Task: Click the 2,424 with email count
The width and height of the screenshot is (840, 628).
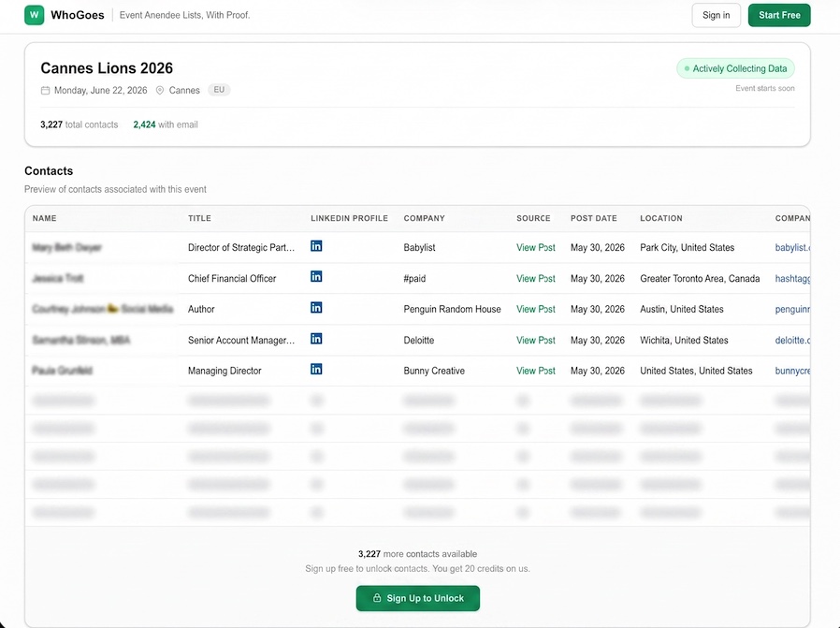Action: tap(166, 124)
